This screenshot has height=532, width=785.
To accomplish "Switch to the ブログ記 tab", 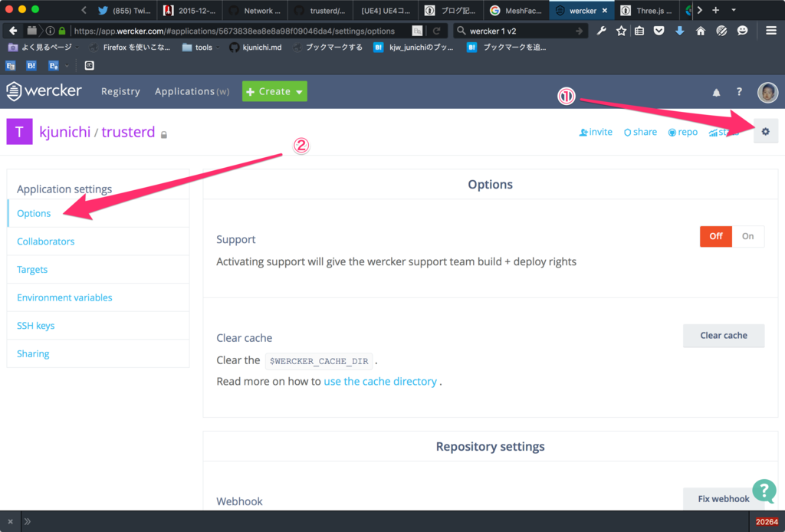I will [x=451, y=11].
